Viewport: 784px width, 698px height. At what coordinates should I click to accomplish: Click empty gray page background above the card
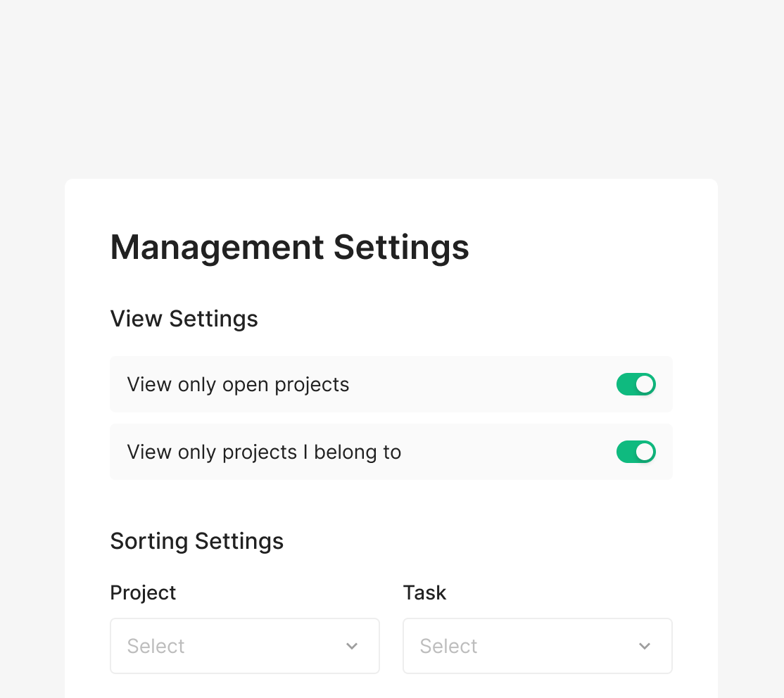(391, 84)
